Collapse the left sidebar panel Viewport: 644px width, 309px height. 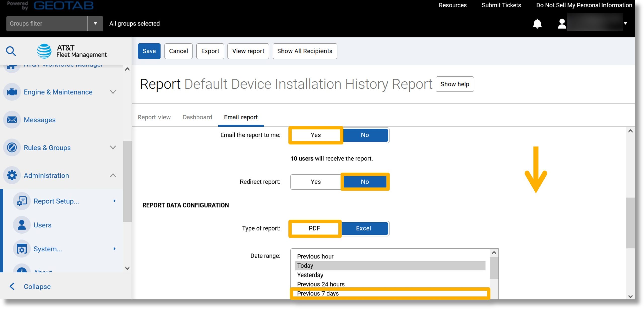[x=36, y=287]
